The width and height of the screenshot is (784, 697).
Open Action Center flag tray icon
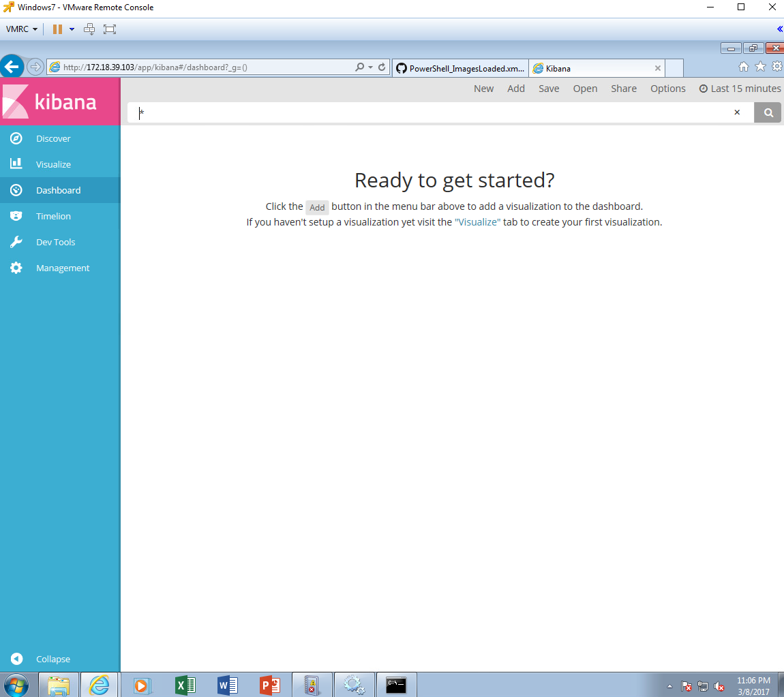686,687
